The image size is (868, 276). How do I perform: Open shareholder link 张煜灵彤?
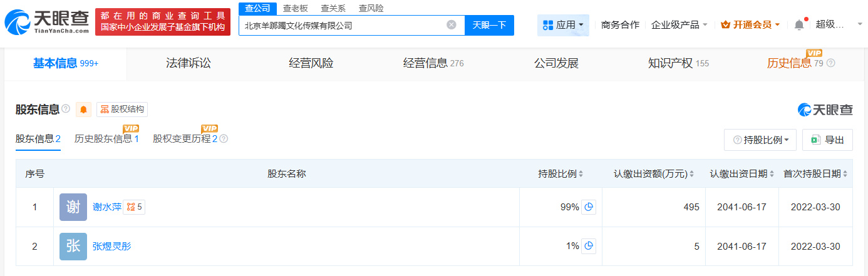(112, 246)
